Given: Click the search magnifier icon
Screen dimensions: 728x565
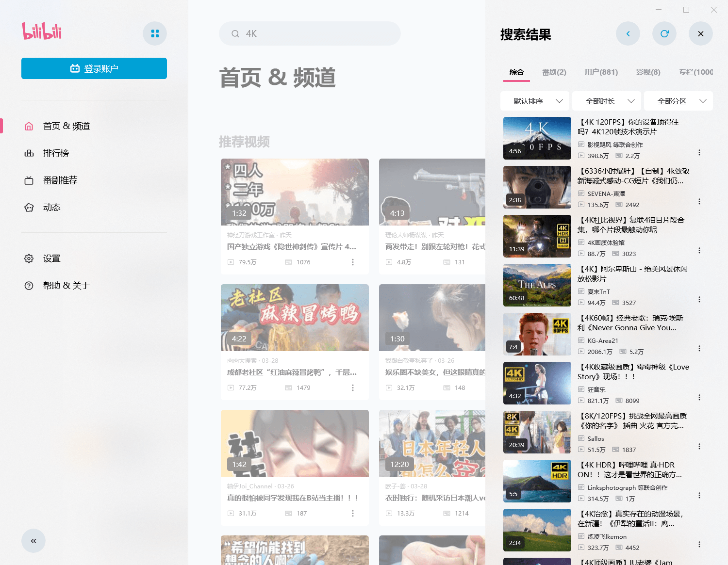Looking at the screenshot, I should (x=235, y=33).
